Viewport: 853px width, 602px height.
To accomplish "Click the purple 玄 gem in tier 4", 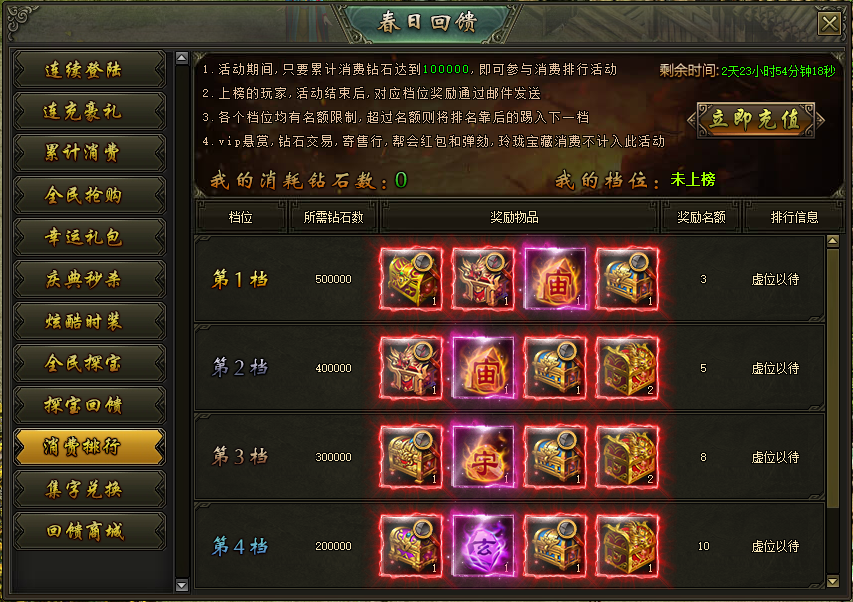I will coord(483,546).
